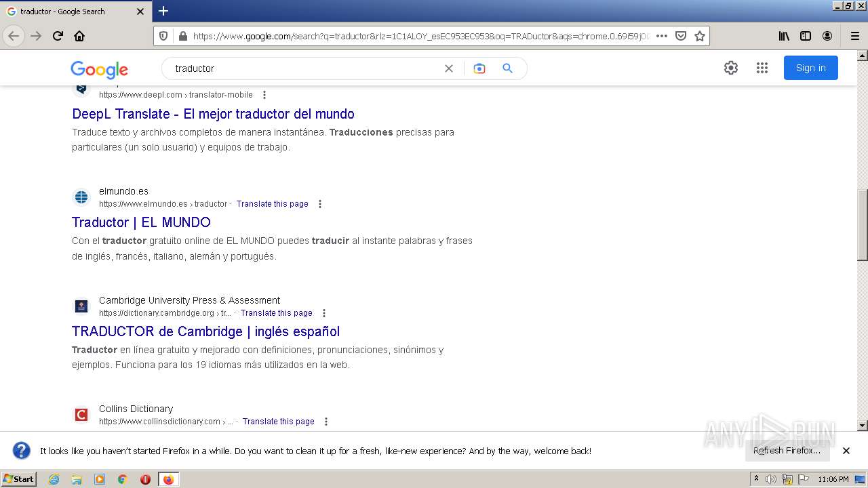This screenshot has height=488, width=868.
Task: Reload the current page
Action: [x=58, y=36]
